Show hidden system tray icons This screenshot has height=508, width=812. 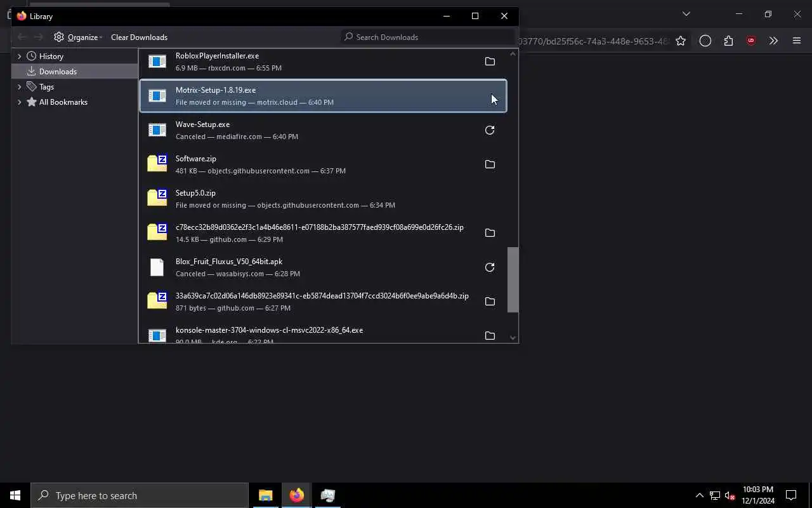tap(699, 495)
